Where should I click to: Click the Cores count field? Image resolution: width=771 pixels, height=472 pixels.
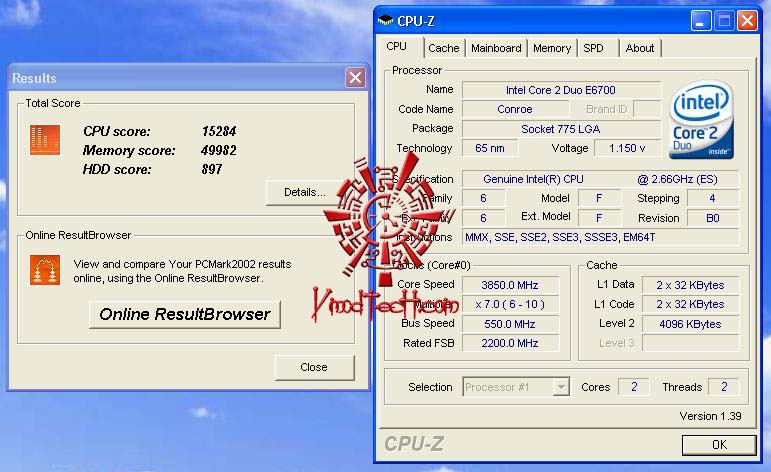pyautogui.click(x=634, y=387)
